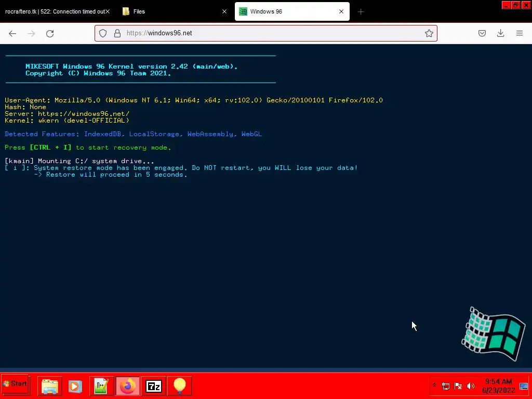Image resolution: width=532 pixels, height=399 pixels.
Task: Click the 'Server: https://windows96.net/' line
Action: (67, 114)
